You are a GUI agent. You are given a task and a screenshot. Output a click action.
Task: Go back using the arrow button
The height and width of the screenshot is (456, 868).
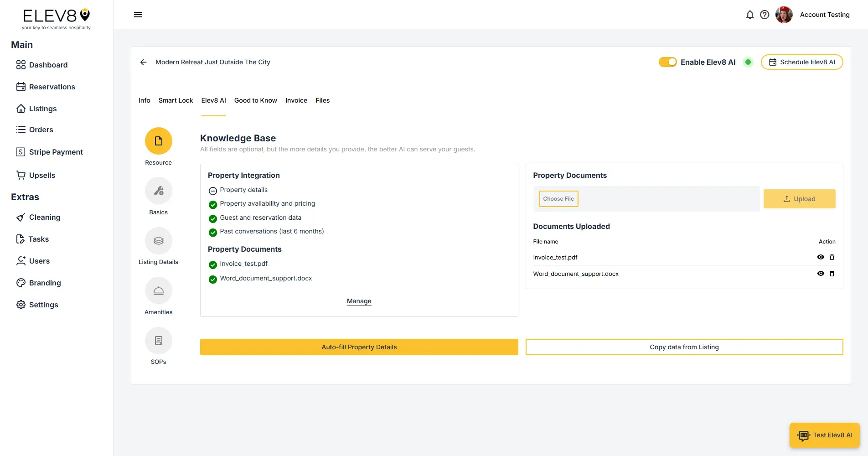pyautogui.click(x=143, y=62)
